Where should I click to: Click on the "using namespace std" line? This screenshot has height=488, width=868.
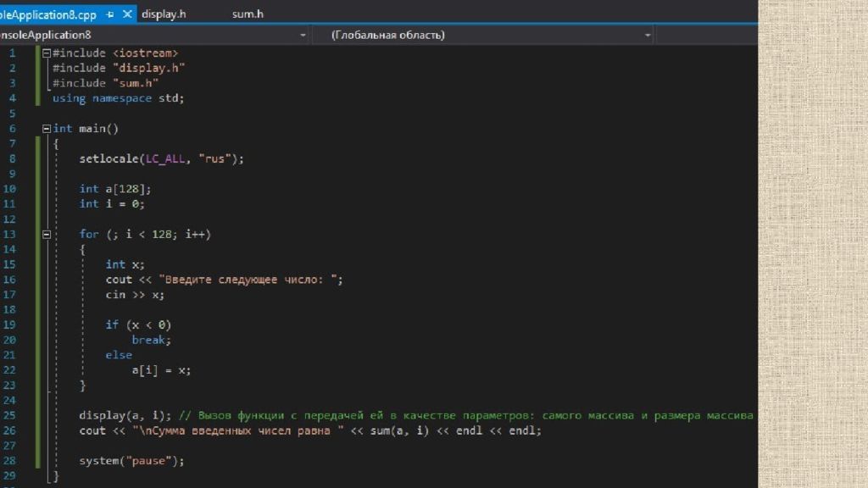(x=118, y=98)
